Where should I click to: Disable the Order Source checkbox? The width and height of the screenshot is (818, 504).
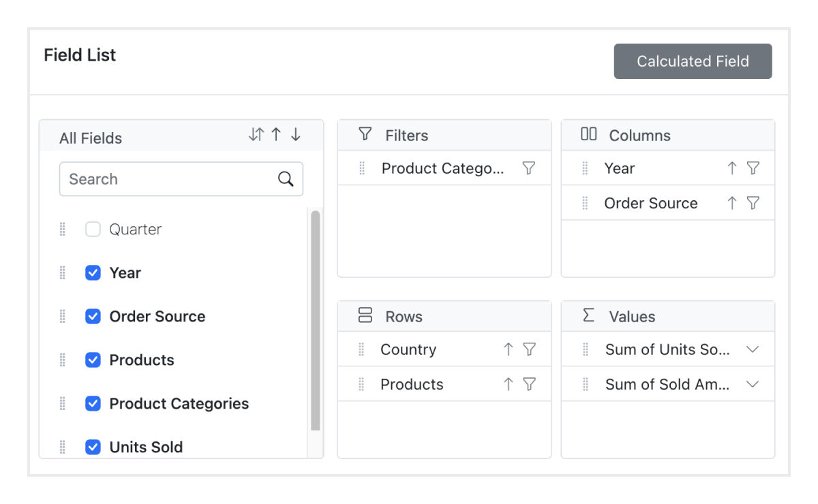point(93,316)
